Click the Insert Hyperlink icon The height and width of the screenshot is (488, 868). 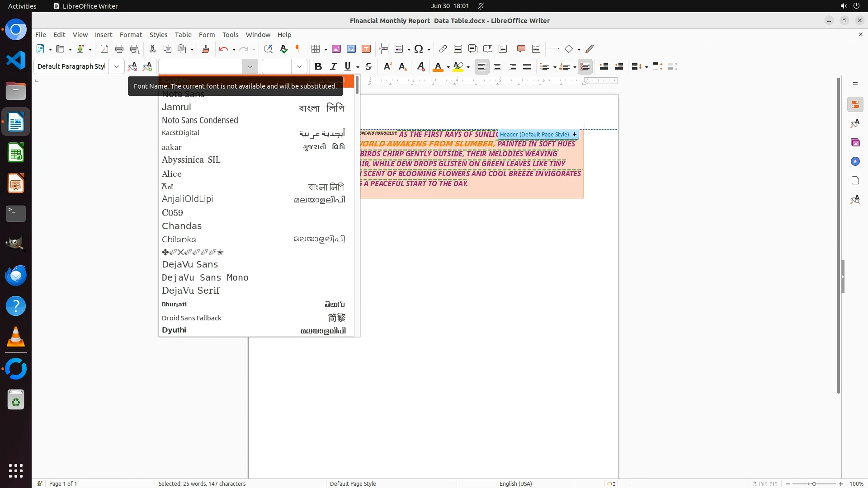[443, 49]
